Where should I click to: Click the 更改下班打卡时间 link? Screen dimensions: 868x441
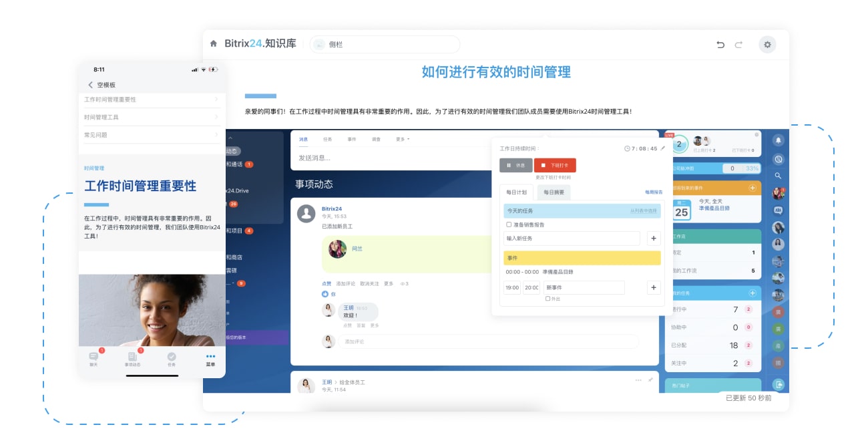coord(553,178)
